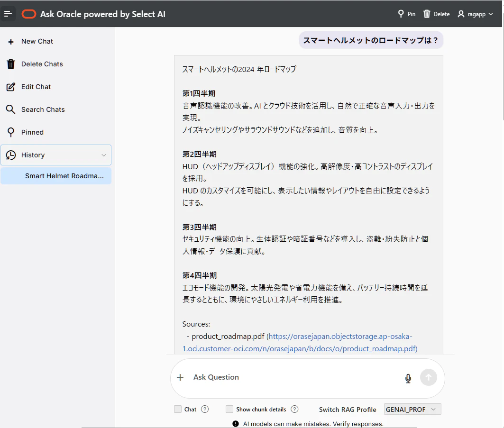This screenshot has height=428, width=504.
Task: Click title Ask Oracle powered by Select AI
Action: (103, 14)
